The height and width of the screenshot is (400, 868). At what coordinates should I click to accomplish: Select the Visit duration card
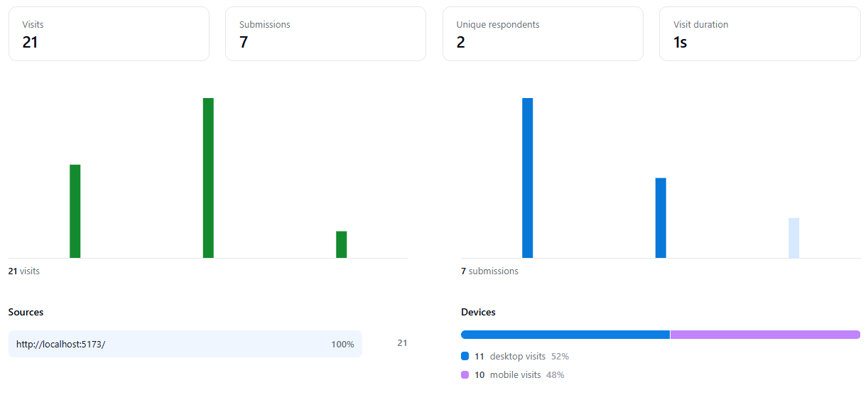[x=760, y=34]
